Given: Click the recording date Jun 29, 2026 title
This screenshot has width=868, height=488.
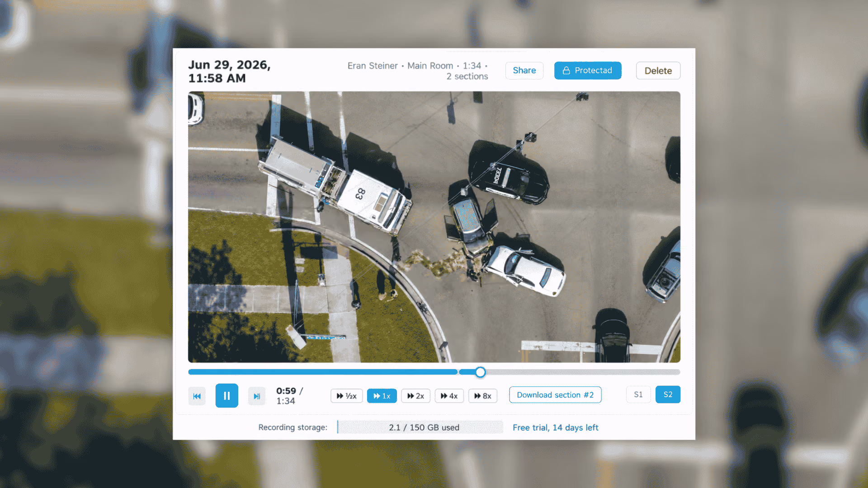Looking at the screenshot, I should pyautogui.click(x=229, y=71).
